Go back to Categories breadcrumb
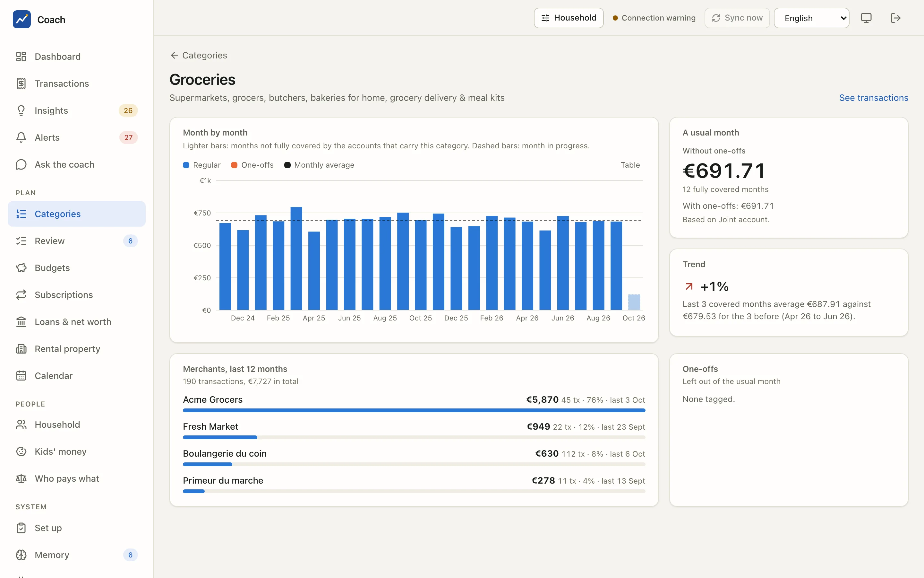The width and height of the screenshot is (924, 578). [x=199, y=56]
